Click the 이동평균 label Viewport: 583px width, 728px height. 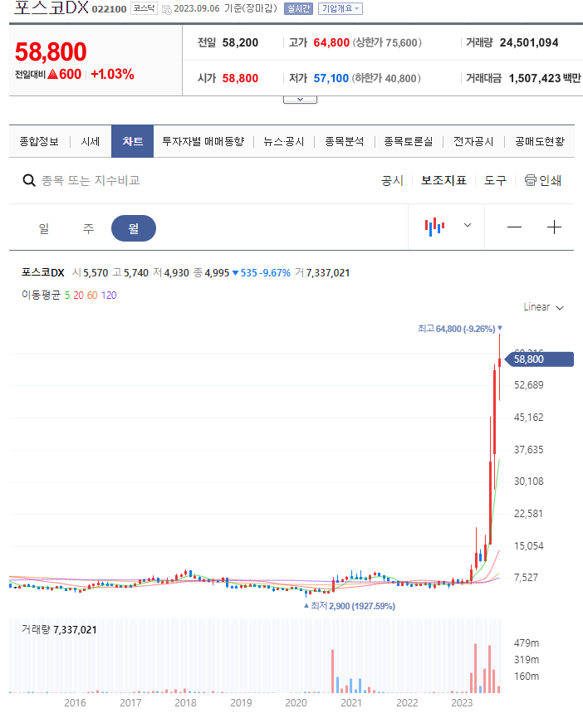click(41, 296)
